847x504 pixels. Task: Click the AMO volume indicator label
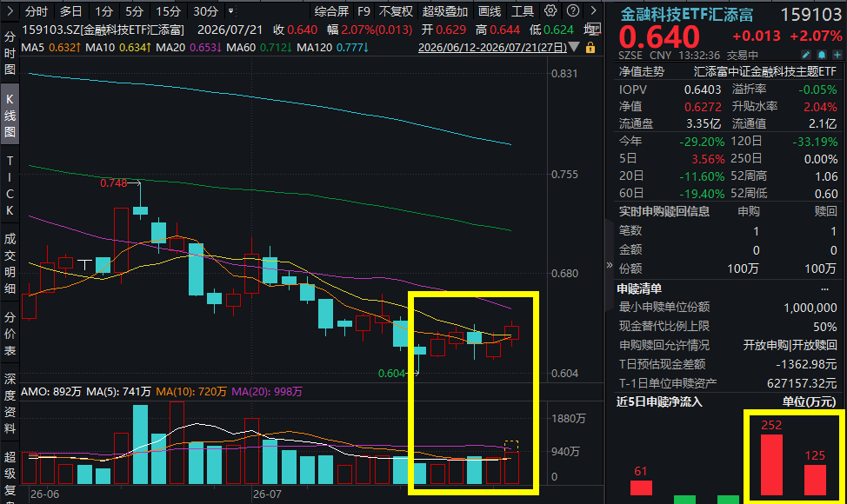50,392
